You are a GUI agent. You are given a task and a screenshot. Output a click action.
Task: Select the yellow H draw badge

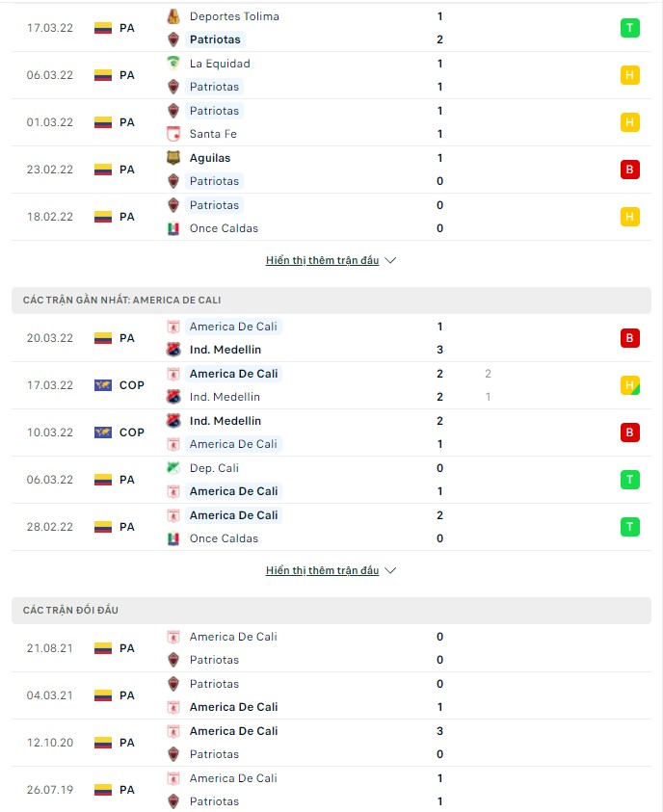(x=630, y=74)
